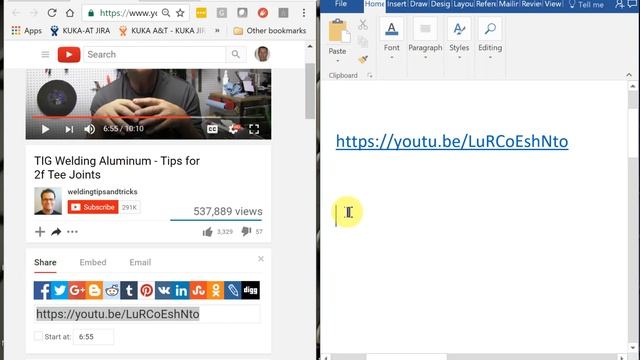Screen dimensions: 640x360
Task: Expand the Editing group dropdown
Action: coord(490,58)
